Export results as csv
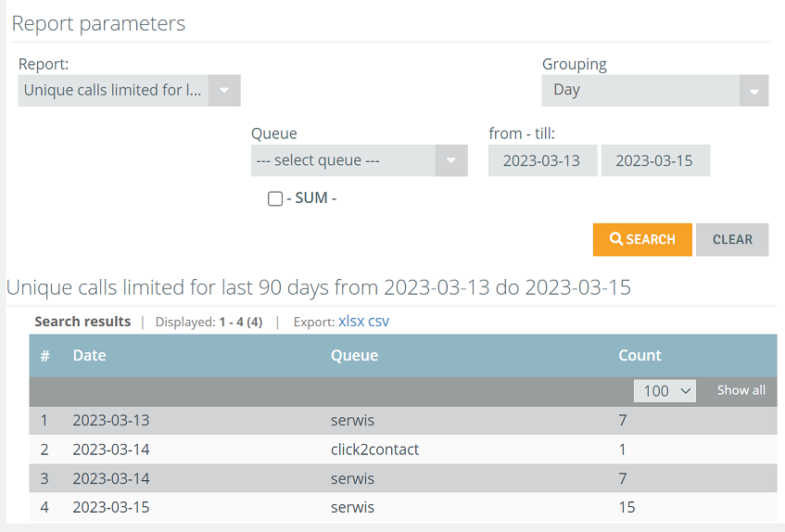 [x=378, y=322]
